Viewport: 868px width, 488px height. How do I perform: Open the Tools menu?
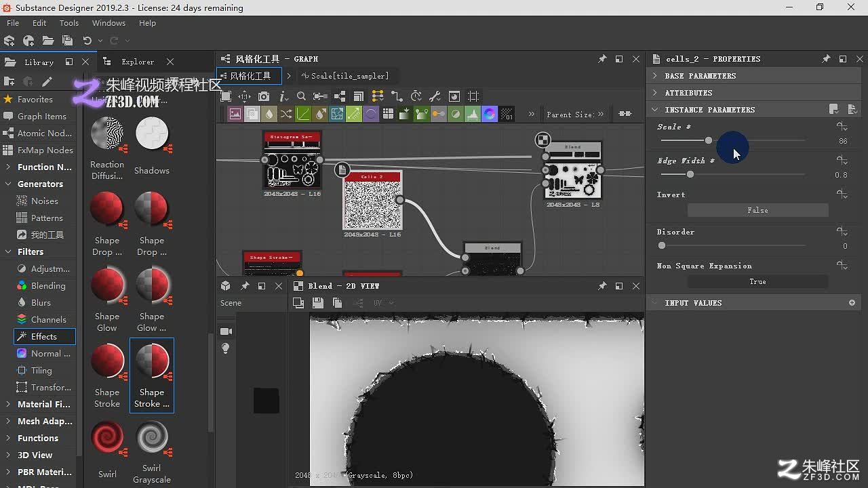[x=69, y=23]
